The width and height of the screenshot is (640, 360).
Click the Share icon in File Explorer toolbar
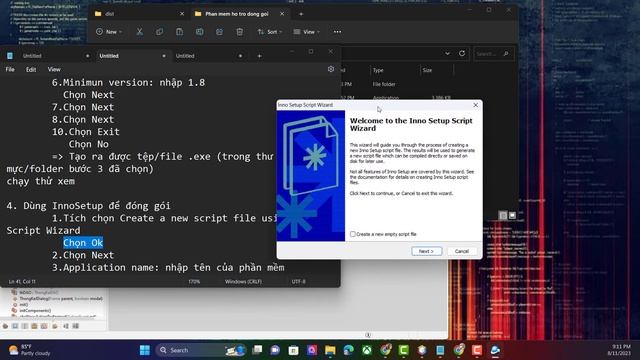point(220,32)
